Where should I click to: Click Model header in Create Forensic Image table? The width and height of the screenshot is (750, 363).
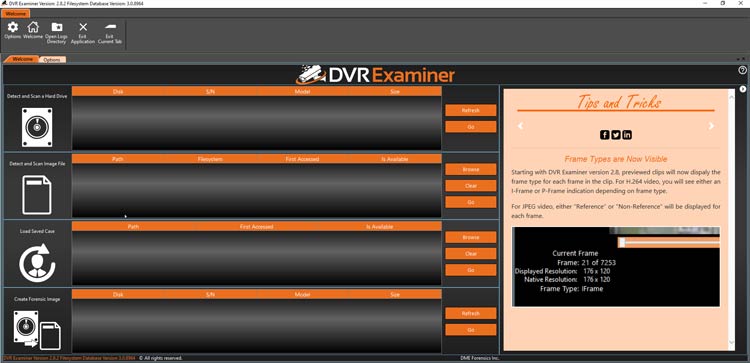(x=303, y=295)
